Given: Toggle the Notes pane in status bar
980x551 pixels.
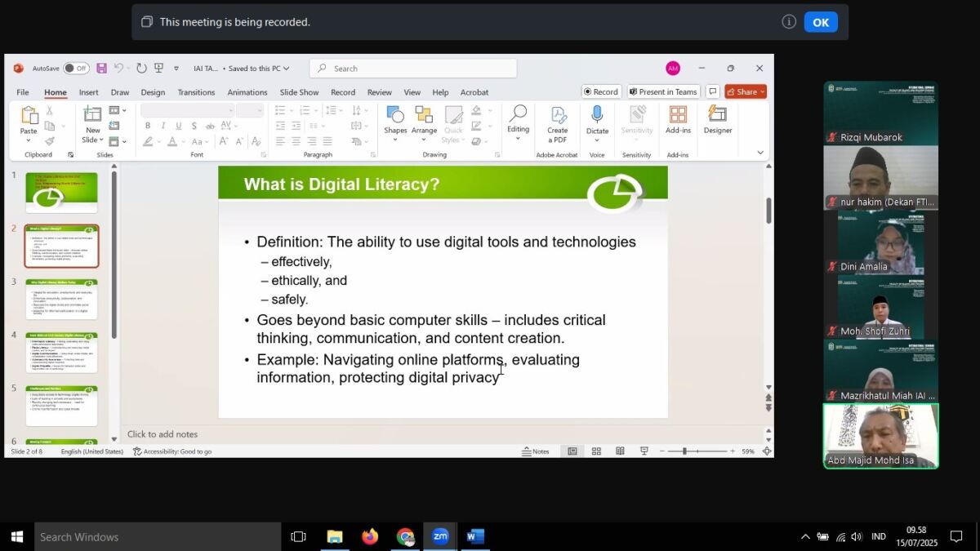Looking at the screenshot, I should (x=536, y=451).
